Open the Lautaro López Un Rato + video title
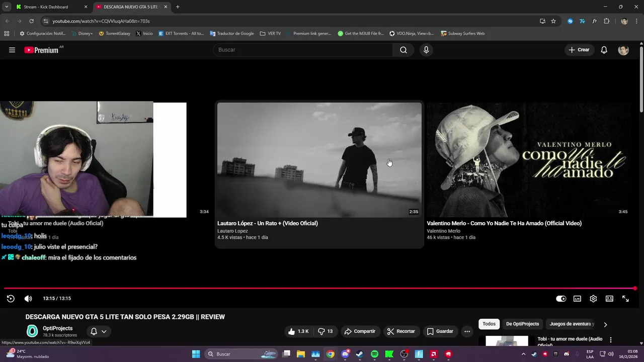This screenshot has height=362, width=644. coord(268,223)
